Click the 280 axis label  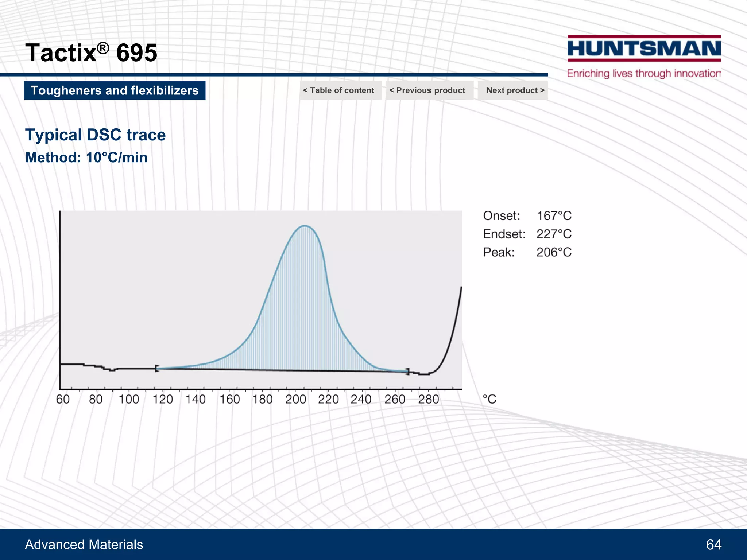pyautogui.click(x=428, y=399)
